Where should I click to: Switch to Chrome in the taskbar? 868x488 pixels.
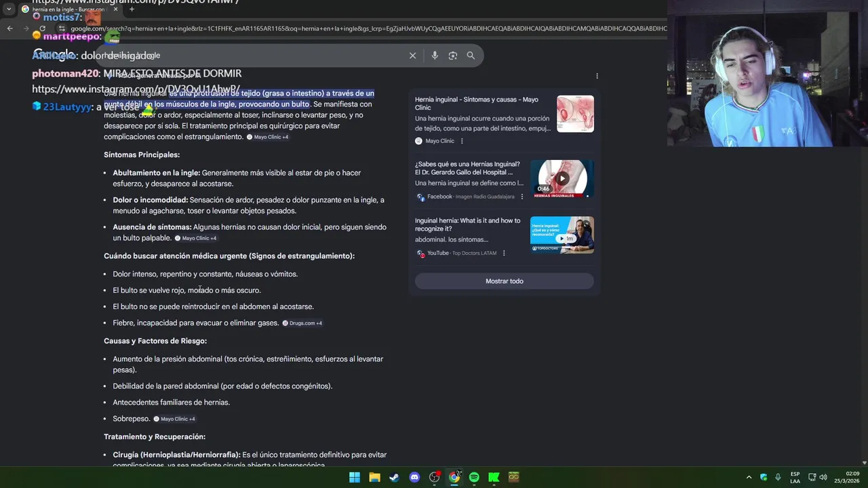pyautogui.click(x=454, y=477)
